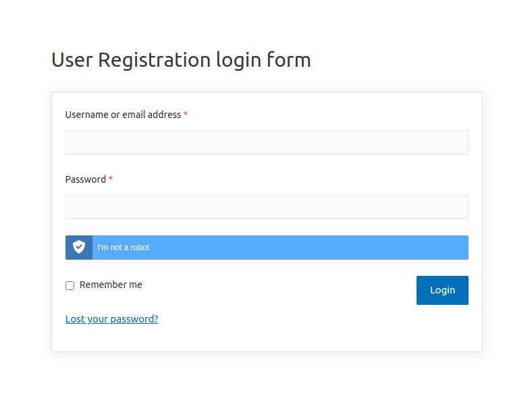Click the word "Registration" in the page title
532x402 pixels.
point(155,60)
